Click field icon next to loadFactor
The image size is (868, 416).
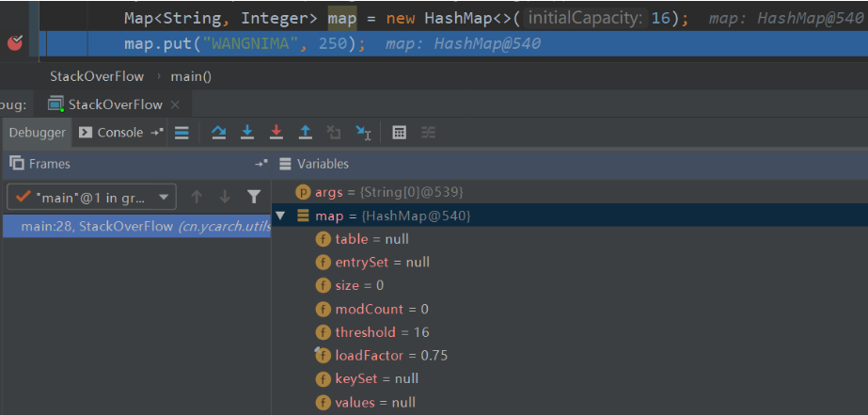[323, 355]
